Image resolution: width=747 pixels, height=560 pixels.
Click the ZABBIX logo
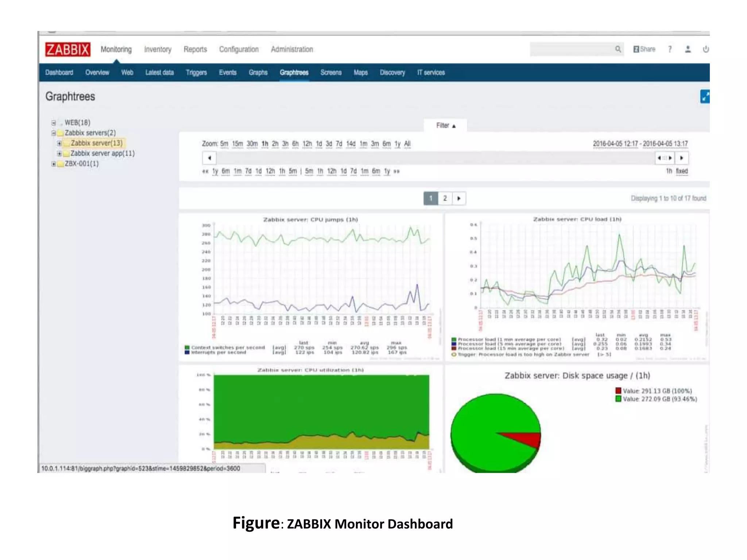[x=68, y=49]
